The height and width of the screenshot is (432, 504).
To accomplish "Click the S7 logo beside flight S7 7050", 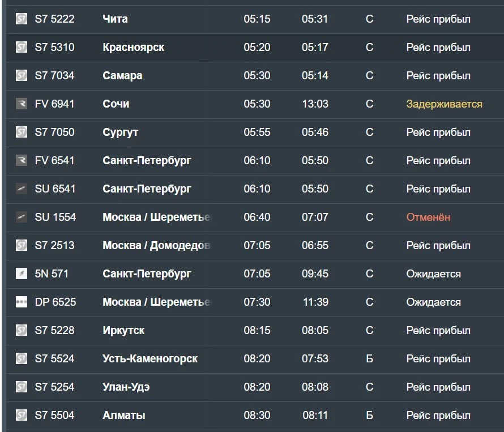I will pyautogui.click(x=22, y=132).
